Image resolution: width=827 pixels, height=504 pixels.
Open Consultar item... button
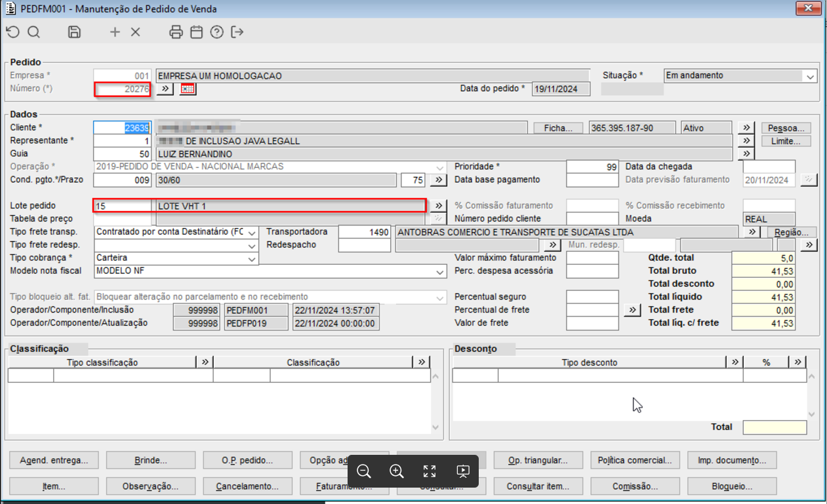click(x=538, y=486)
